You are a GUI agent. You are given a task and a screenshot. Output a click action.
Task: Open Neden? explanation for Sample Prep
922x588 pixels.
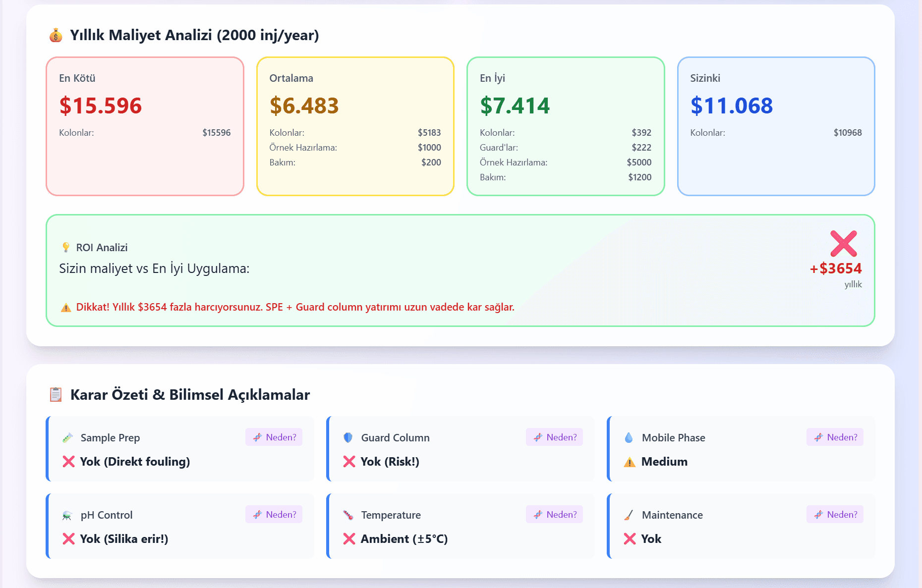pos(274,437)
